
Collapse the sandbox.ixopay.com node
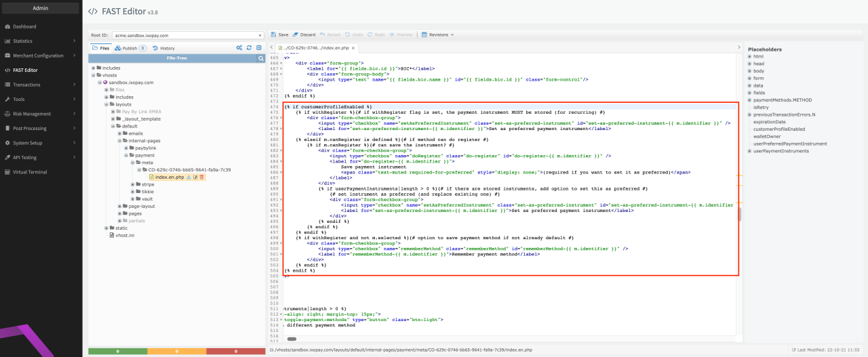(100, 83)
